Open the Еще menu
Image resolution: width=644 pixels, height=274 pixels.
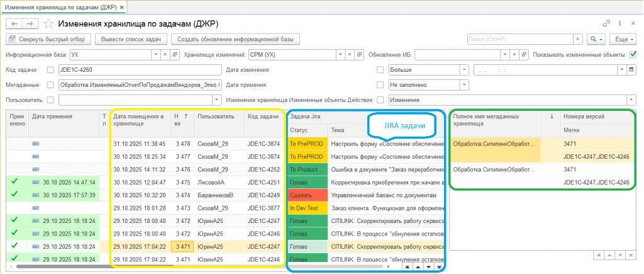click(x=621, y=39)
